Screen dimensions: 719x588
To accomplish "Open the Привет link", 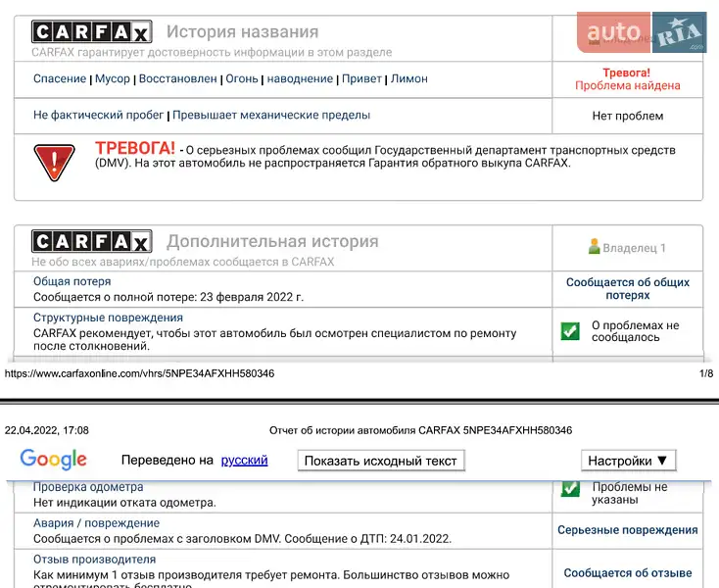I will tap(361, 78).
